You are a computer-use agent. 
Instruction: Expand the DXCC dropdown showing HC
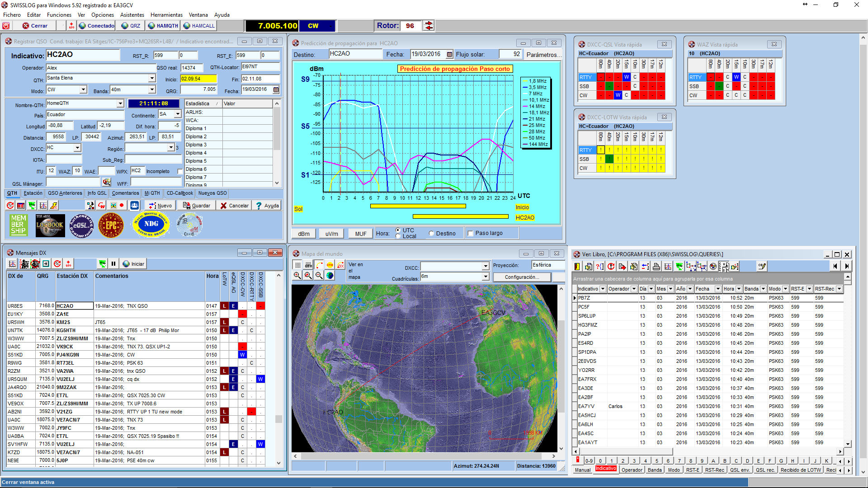pos(77,148)
